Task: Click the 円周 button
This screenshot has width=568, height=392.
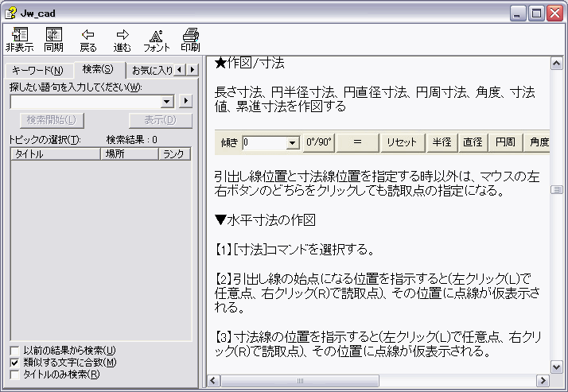Action: tap(505, 142)
